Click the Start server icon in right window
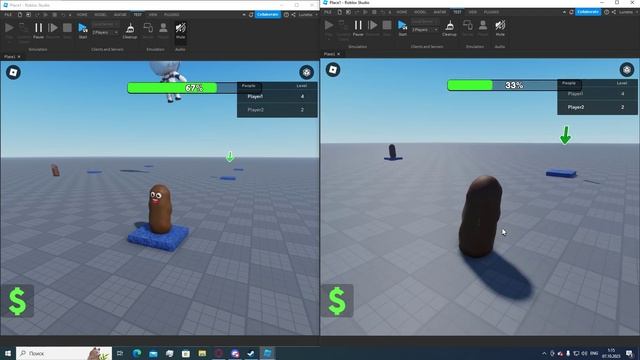 402,28
